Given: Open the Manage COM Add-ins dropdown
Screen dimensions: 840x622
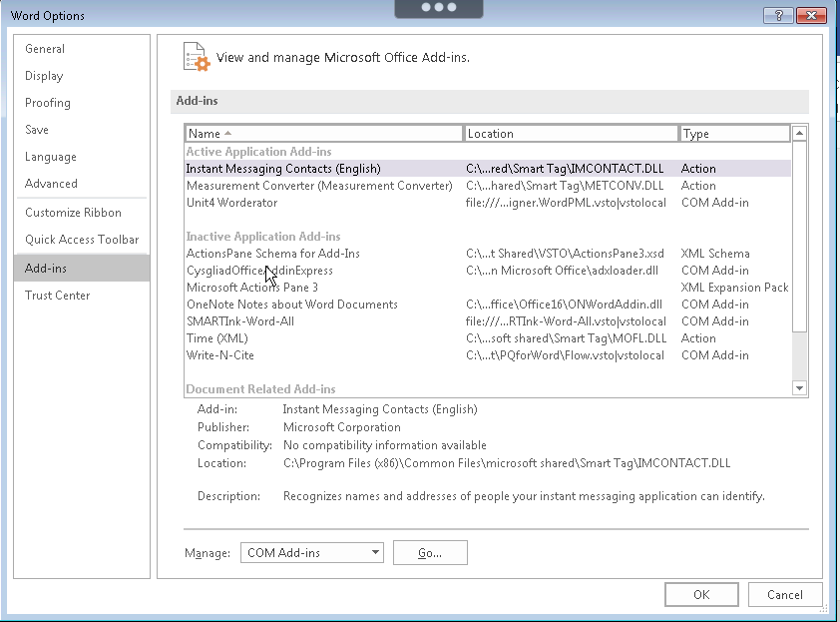Looking at the screenshot, I should [x=312, y=553].
